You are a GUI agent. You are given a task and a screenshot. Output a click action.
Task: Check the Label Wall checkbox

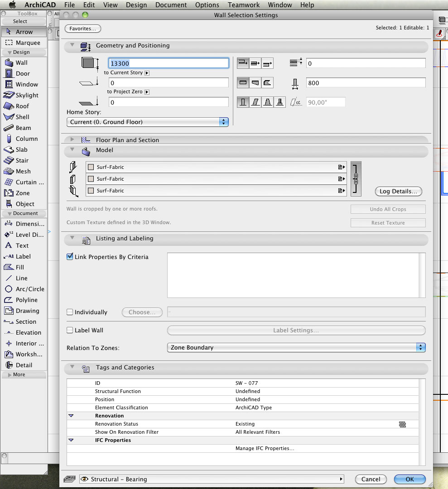70,330
